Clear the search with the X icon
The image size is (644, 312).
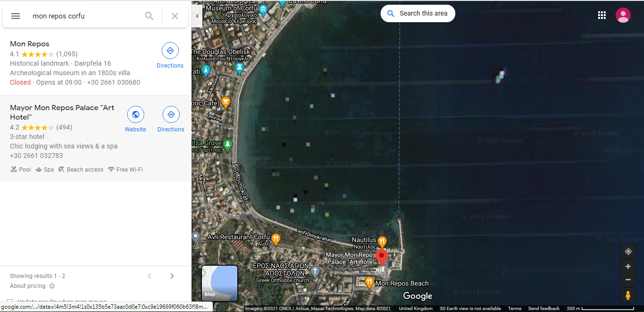tap(175, 16)
